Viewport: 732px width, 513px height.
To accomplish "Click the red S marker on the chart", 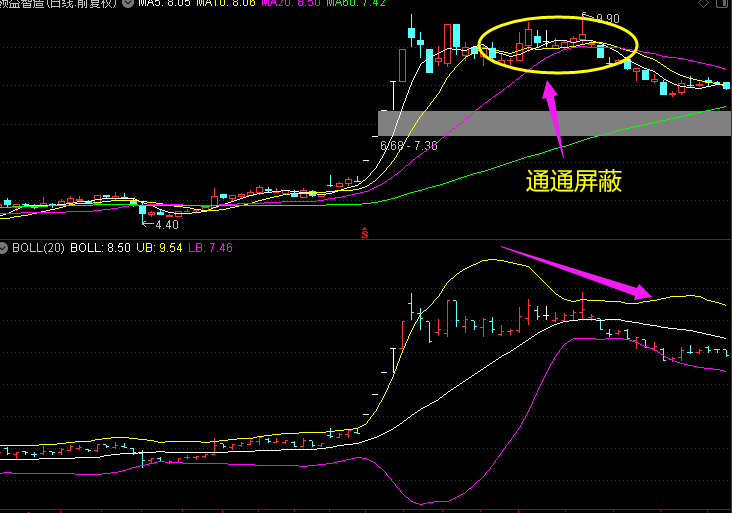I will (365, 233).
